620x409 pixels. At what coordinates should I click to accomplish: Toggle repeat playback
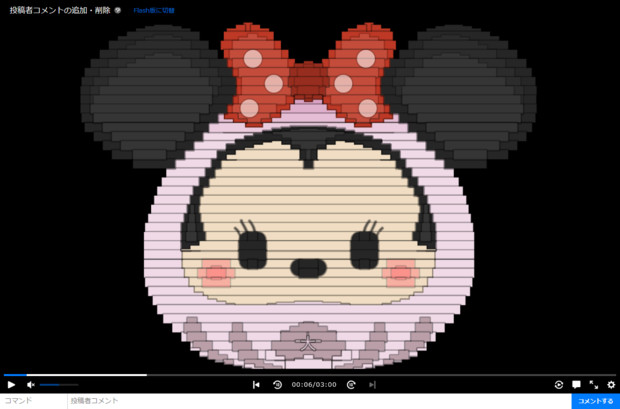click(559, 384)
